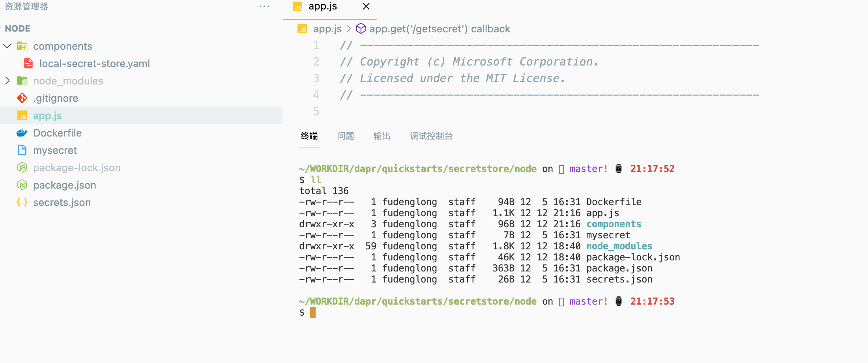Click the Dockerfile whale icon
The image size is (868, 363).
tap(22, 133)
